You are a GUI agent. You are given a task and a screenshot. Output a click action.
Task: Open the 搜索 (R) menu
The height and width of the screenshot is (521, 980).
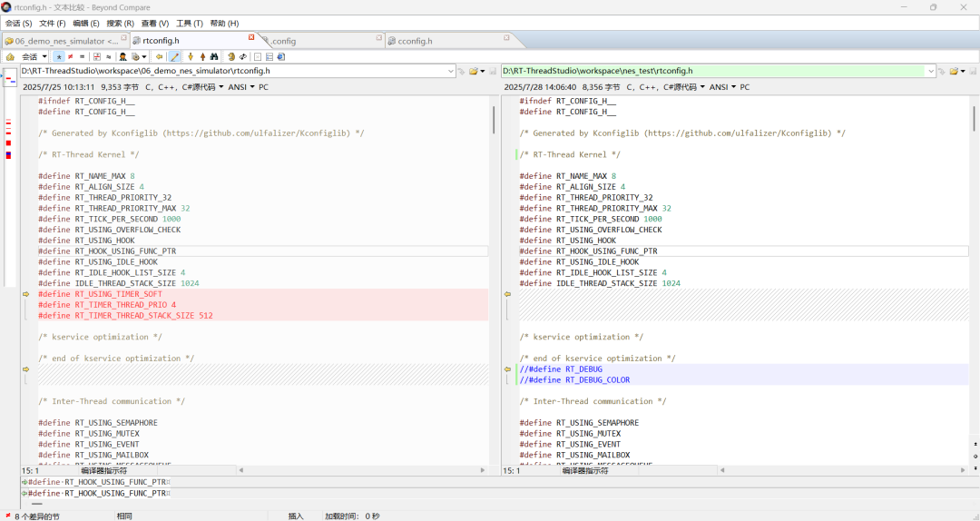point(120,23)
